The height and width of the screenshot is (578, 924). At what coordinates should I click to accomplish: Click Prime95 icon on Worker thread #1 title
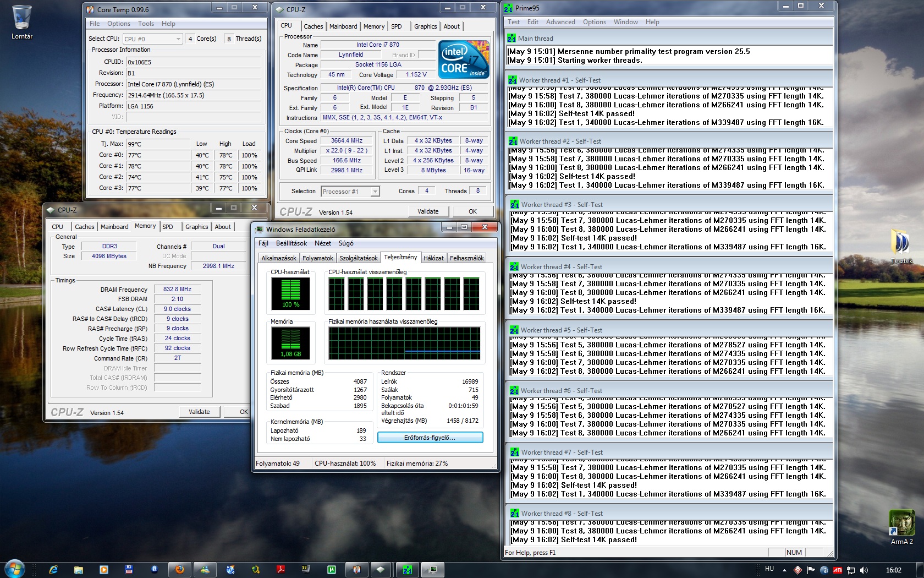513,80
